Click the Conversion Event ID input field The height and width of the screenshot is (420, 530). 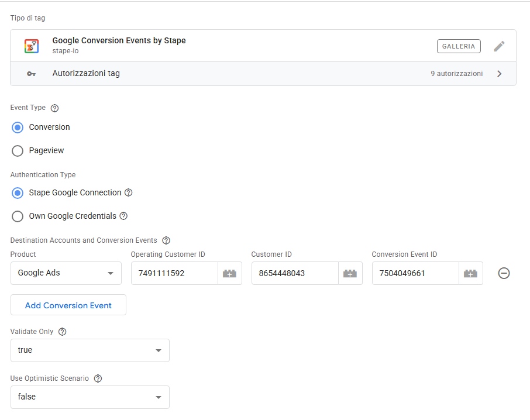click(415, 273)
